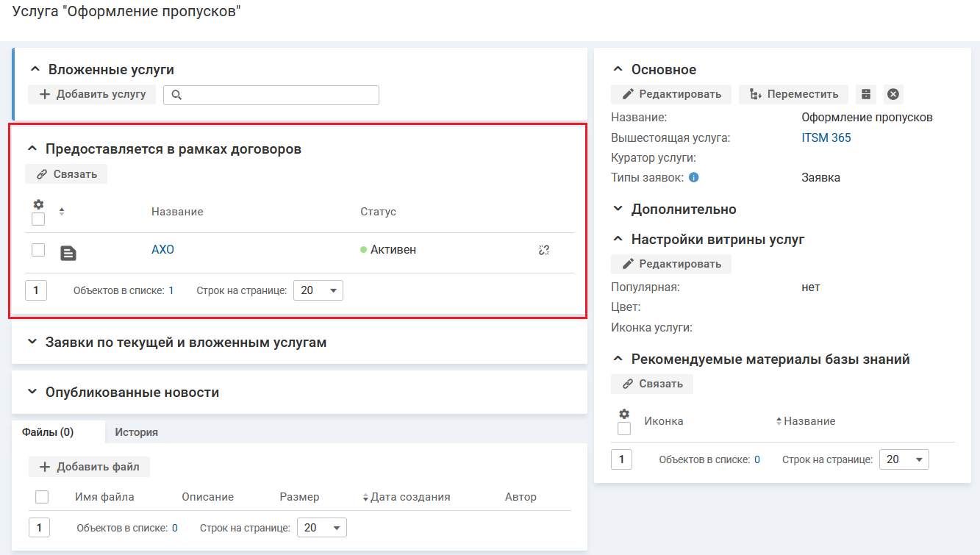The height and width of the screenshot is (555, 980).
Task: Open the rows-per-page dropdown in the contracts list
Action: coord(318,290)
